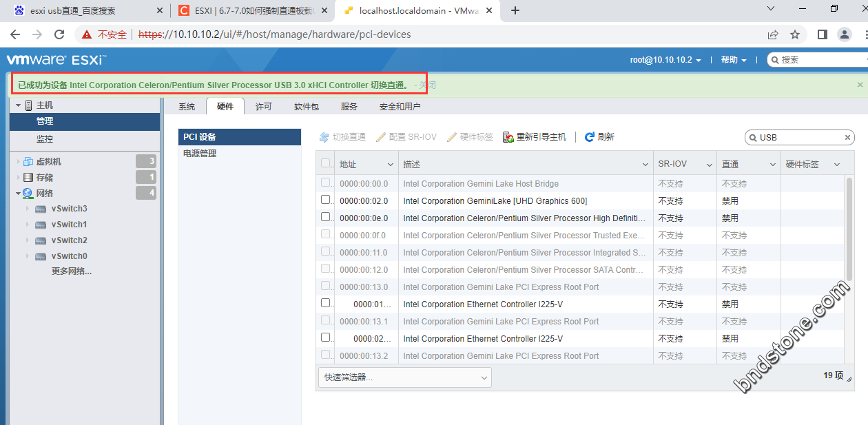The width and height of the screenshot is (868, 425).
Task: Click the 网络 globe icon in navigator
Action: (x=28, y=194)
